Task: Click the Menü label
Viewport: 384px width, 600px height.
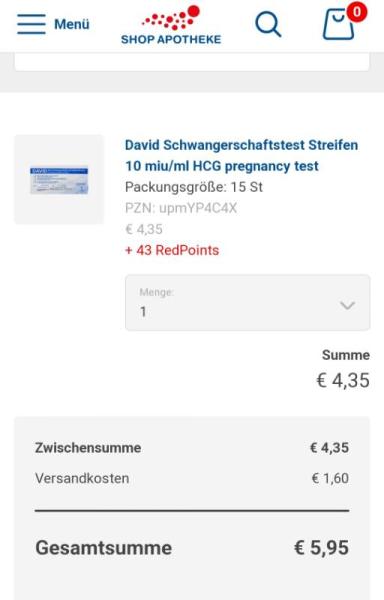Action: (72, 24)
